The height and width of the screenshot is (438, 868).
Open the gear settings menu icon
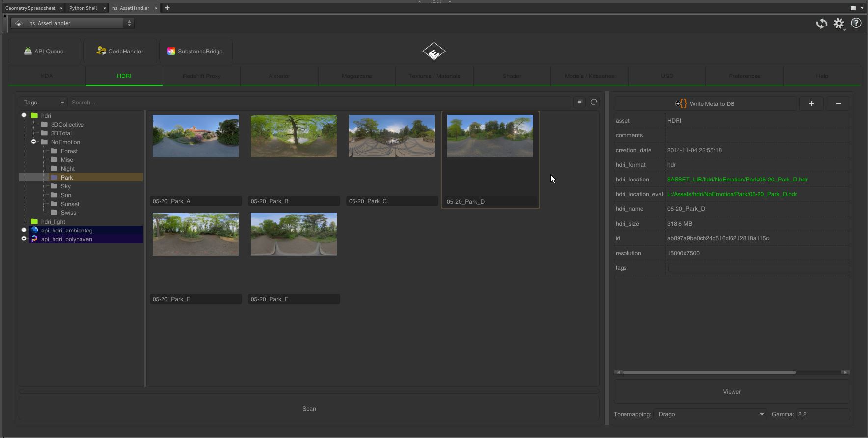coord(839,24)
